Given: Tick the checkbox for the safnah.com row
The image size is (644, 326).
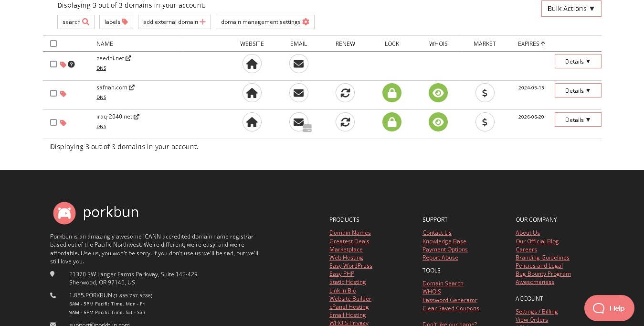Looking at the screenshot, I should tap(53, 93).
